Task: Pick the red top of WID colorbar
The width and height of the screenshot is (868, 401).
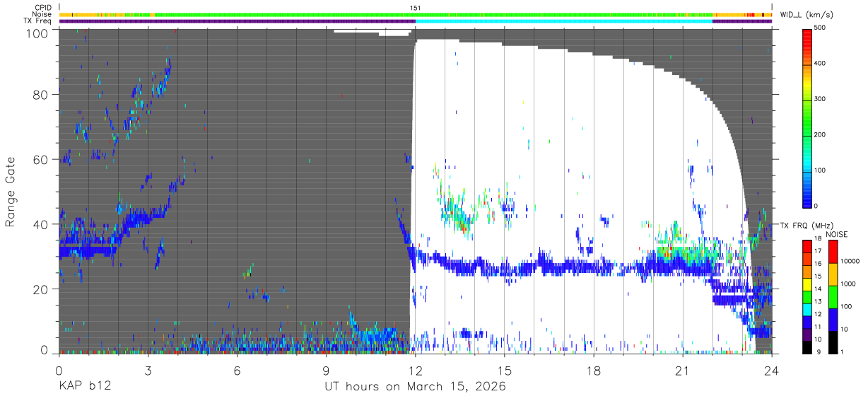Action: coord(807,35)
